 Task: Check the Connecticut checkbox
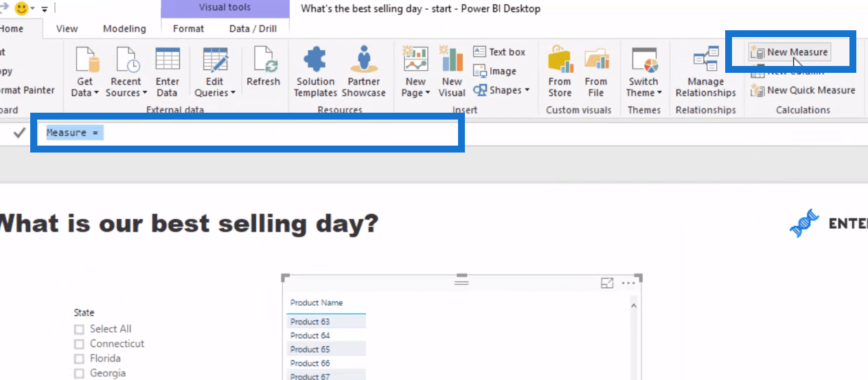pos(79,344)
